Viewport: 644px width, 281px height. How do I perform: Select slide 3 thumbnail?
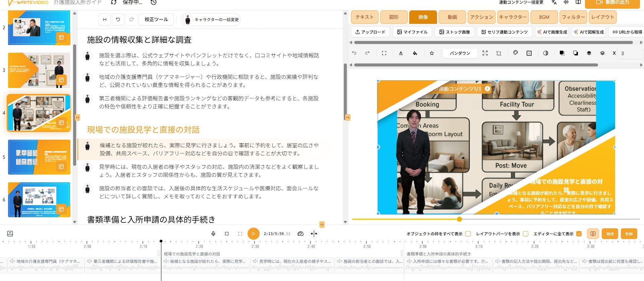click(39, 70)
